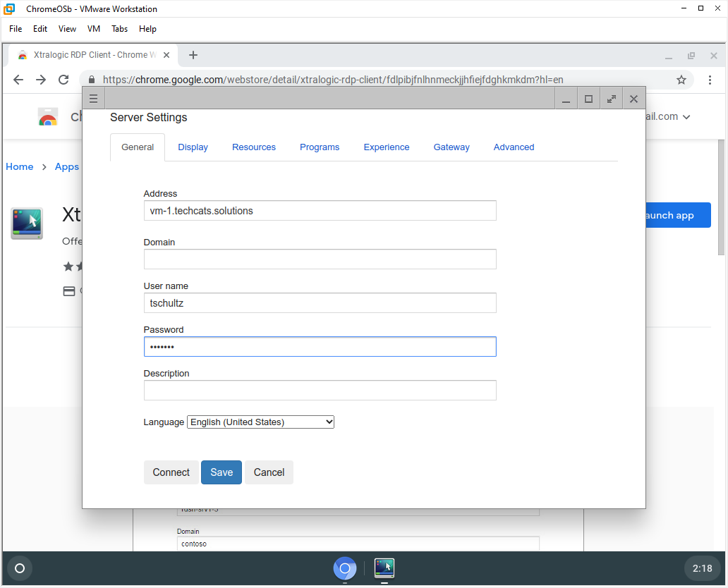728x588 pixels.
Task: Click the site lock icon in address bar
Action: 92,80
